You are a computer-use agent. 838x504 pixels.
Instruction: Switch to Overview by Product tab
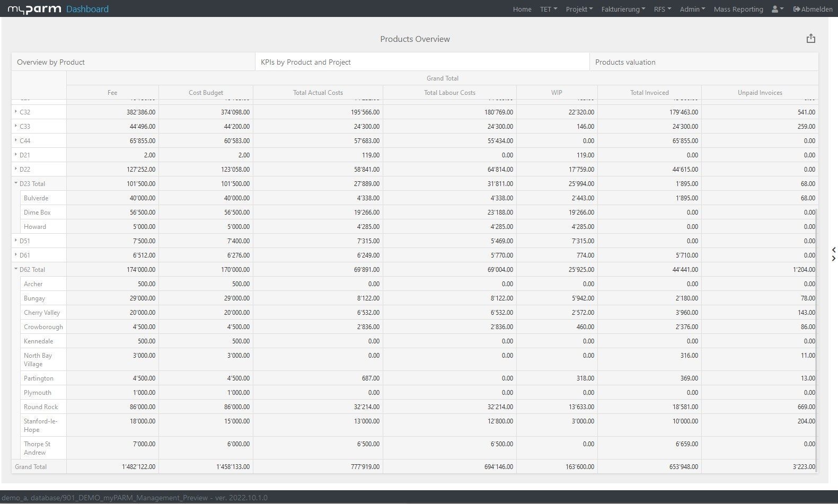coord(51,62)
